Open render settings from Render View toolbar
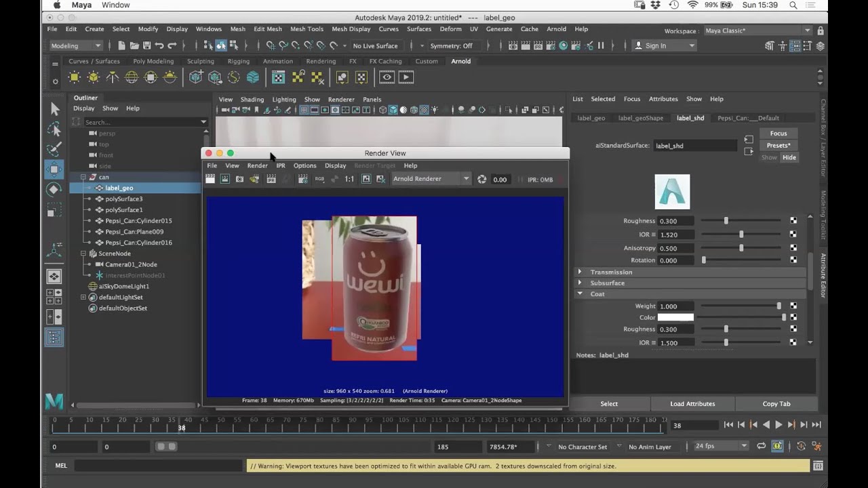Viewport: 868px width, 488px height. click(303, 179)
